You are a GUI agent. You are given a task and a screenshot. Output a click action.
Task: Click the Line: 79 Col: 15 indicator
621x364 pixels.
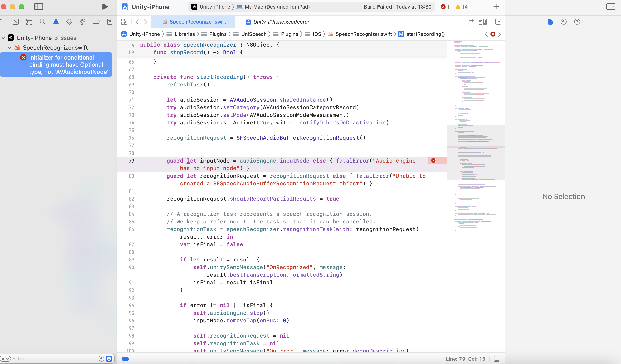point(465,359)
